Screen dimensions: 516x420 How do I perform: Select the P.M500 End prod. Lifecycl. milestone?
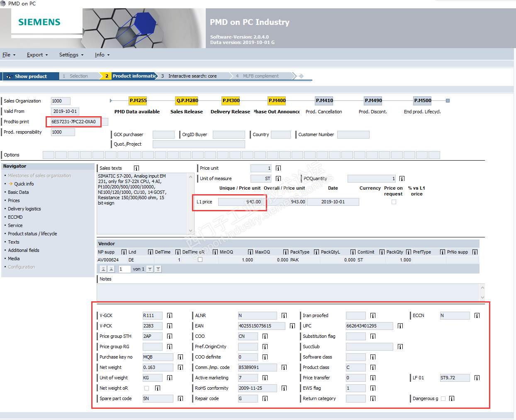[423, 100]
